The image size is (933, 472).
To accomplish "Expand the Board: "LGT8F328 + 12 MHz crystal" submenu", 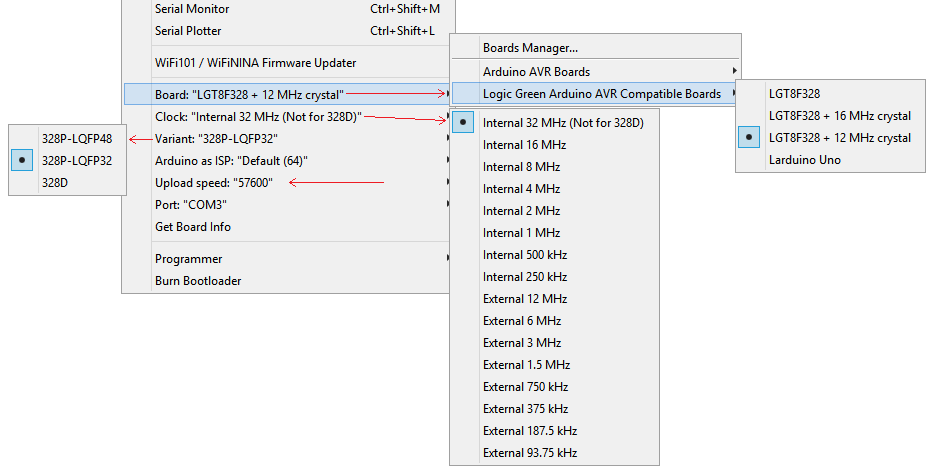I will pyautogui.click(x=288, y=95).
